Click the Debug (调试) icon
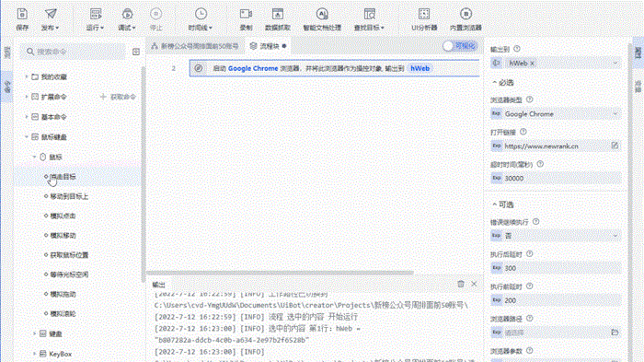The height and width of the screenshot is (362, 644). click(127, 14)
